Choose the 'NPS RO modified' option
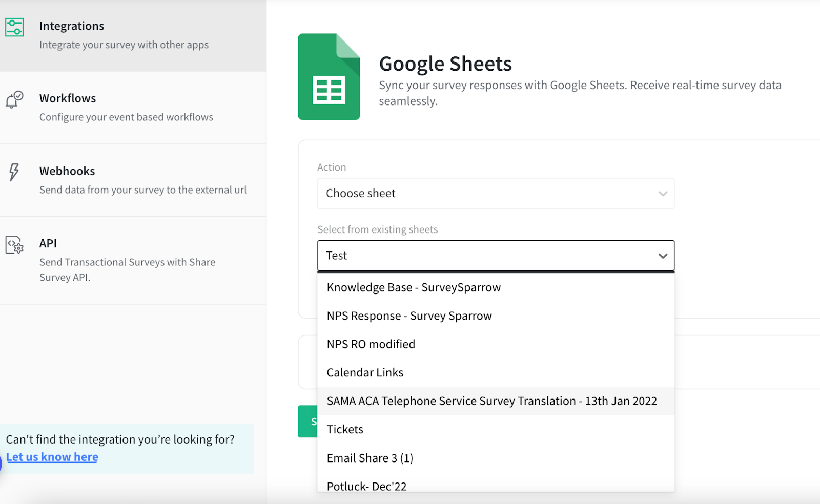This screenshot has height=504, width=820. 496,344
